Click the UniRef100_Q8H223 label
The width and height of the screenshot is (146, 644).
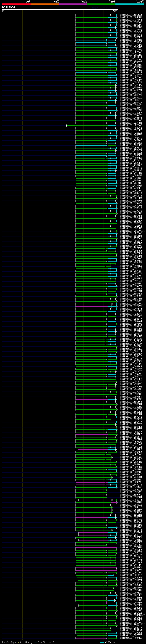pos(131,490)
